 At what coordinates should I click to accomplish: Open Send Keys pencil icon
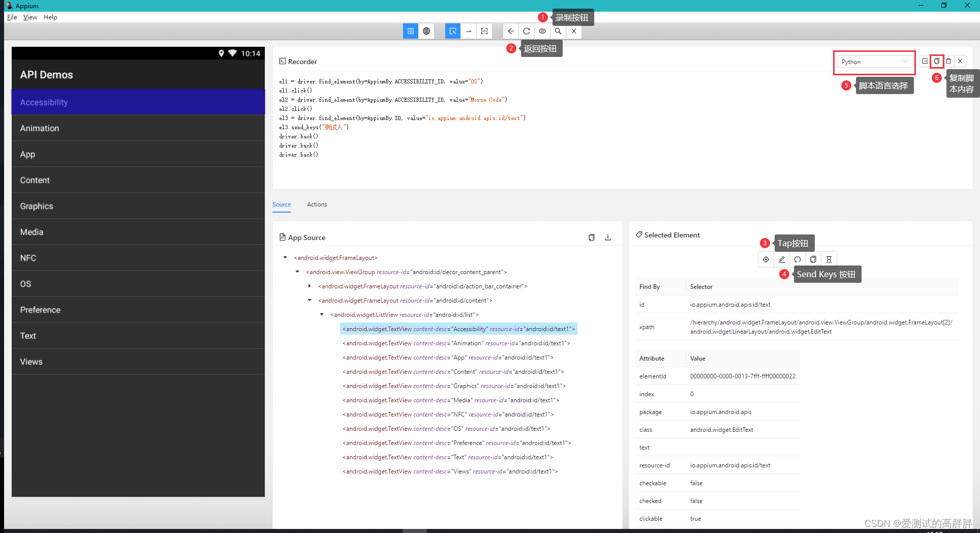782,259
